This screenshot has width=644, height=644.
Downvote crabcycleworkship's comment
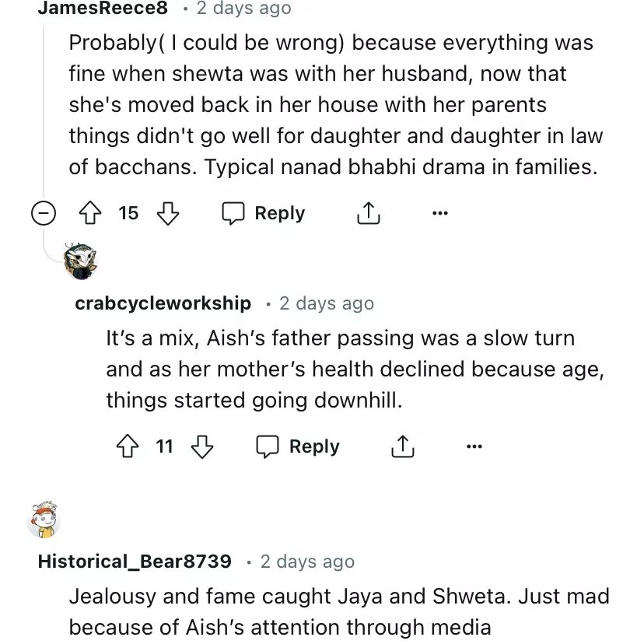(x=202, y=446)
